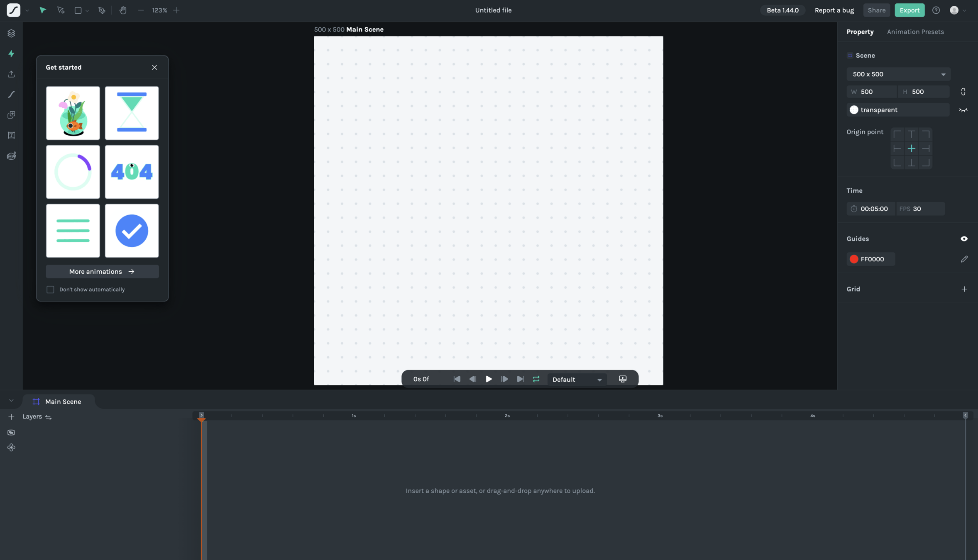Toggle Guides visibility eye icon
Viewport: 978px width, 560px height.
(964, 239)
